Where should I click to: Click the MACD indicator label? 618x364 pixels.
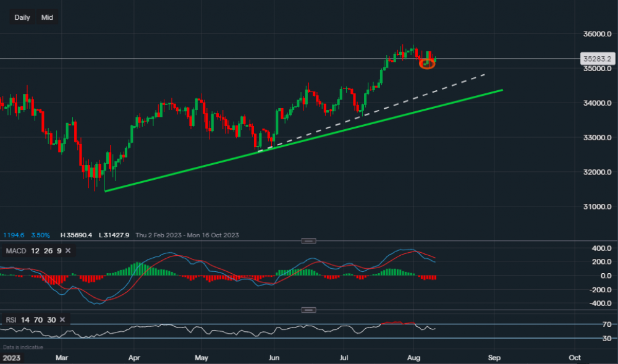point(15,251)
